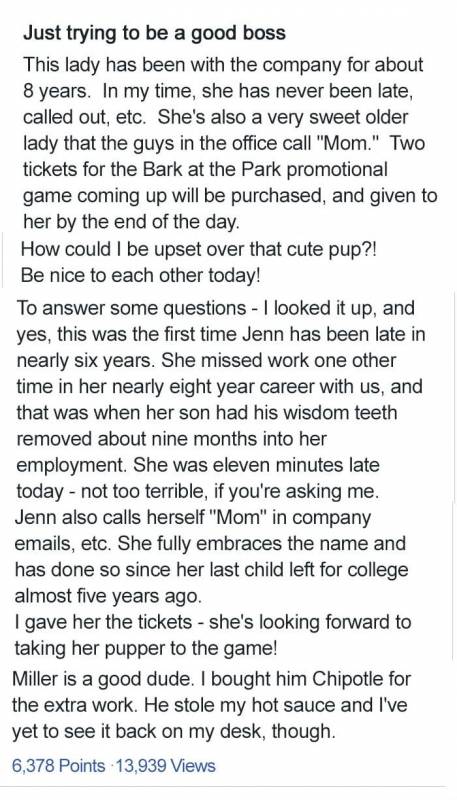
Task: Click the "This lady has been with the company" line
Action: coord(223,64)
